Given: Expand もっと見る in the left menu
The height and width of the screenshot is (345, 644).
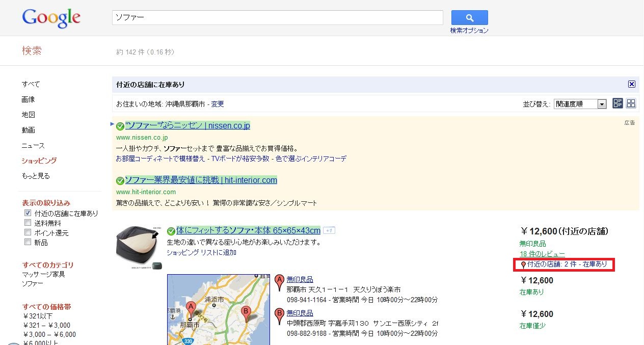Looking at the screenshot, I should coord(36,176).
